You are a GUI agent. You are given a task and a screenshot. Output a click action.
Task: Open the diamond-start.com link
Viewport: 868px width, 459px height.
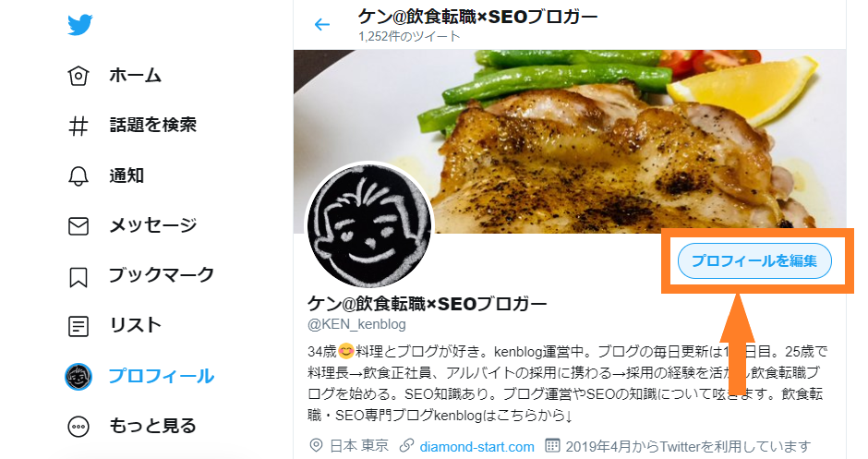click(476, 446)
